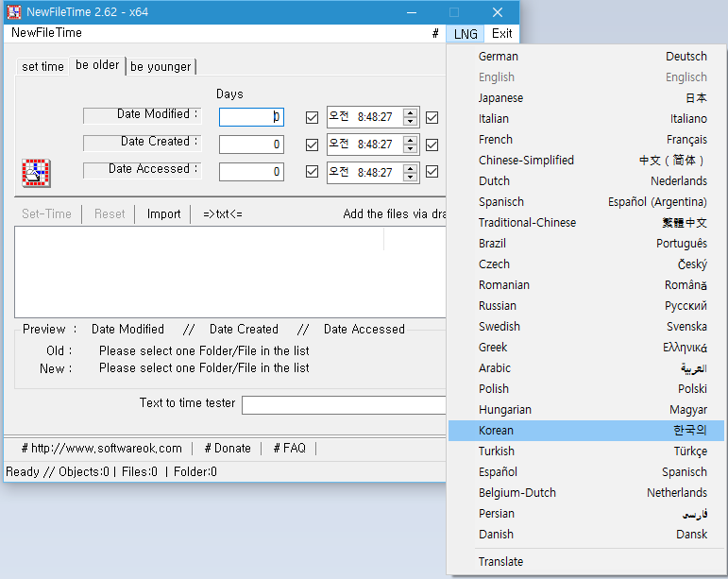Toggle the Date Created time checkbox
The height and width of the screenshot is (579, 728).
pyautogui.click(x=312, y=145)
